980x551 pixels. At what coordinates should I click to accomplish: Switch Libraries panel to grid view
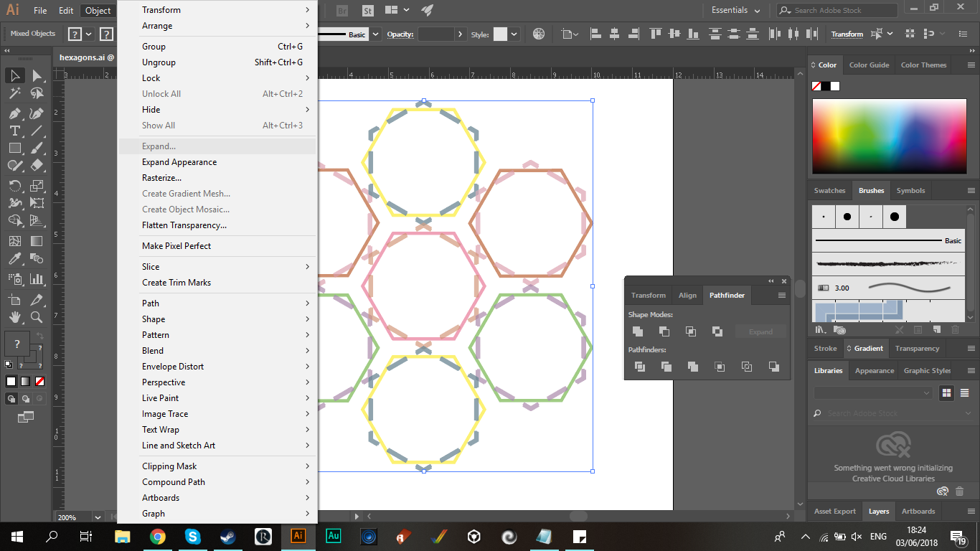point(946,392)
